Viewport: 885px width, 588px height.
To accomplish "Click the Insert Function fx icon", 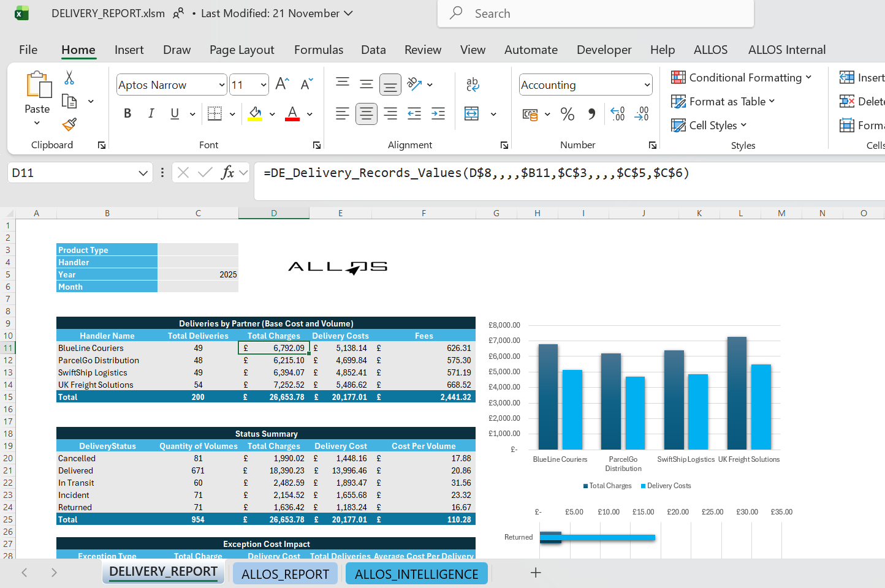I will [x=228, y=173].
